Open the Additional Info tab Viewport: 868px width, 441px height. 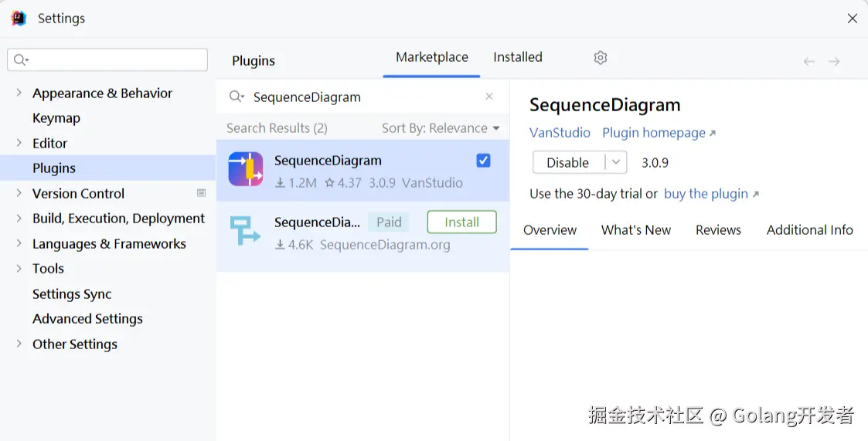tap(809, 229)
